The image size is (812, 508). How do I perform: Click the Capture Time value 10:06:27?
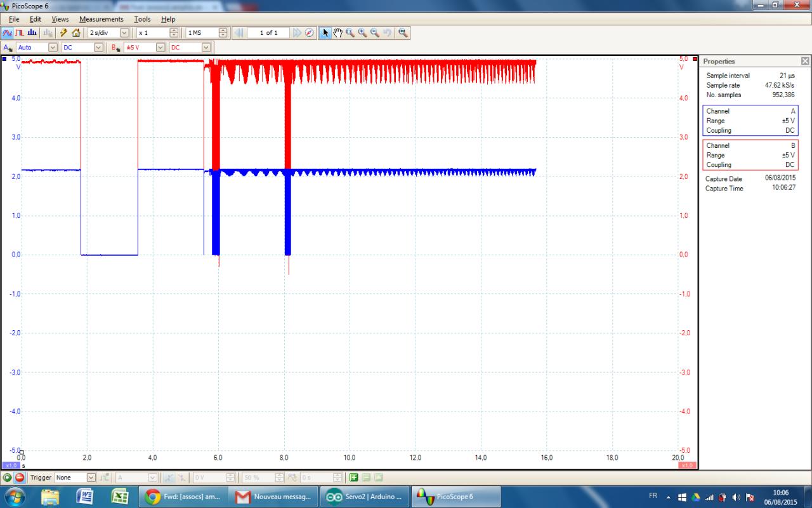(x=783, y=188)
